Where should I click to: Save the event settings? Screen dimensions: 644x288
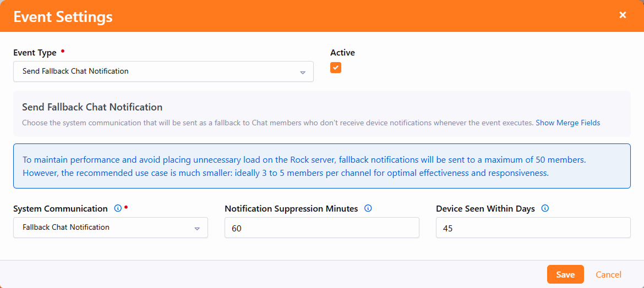[x=565, y=274]
